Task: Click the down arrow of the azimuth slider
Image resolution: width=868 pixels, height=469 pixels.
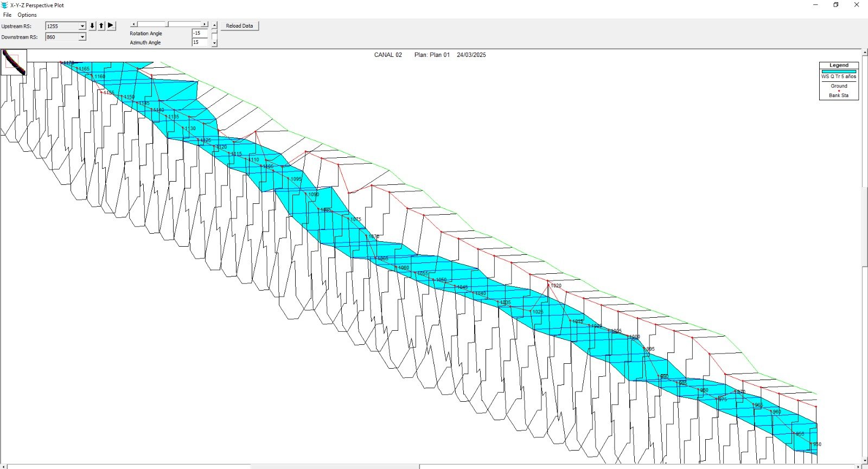Action: point(214,43)
